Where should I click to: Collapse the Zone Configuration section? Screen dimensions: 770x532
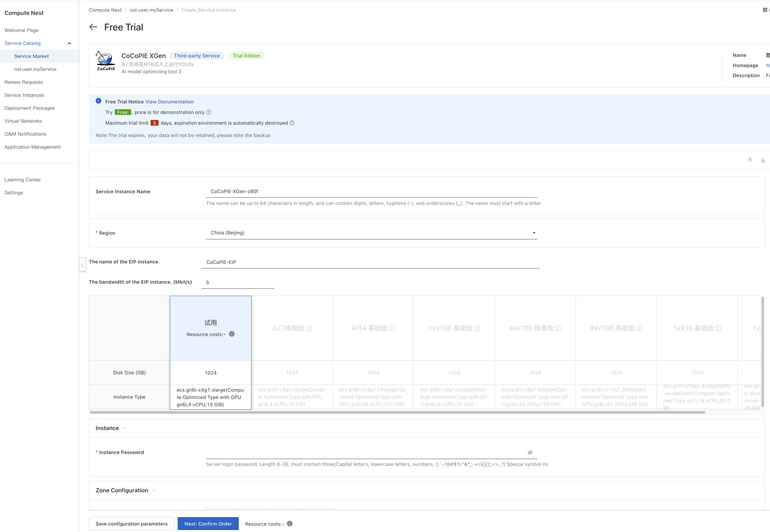tap(154, 491)
